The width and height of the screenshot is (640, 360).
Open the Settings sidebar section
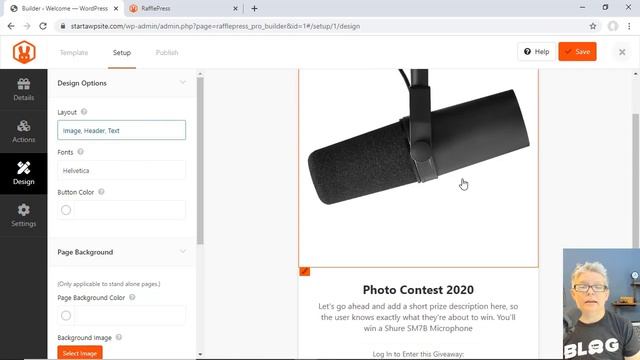coord(24,216)
